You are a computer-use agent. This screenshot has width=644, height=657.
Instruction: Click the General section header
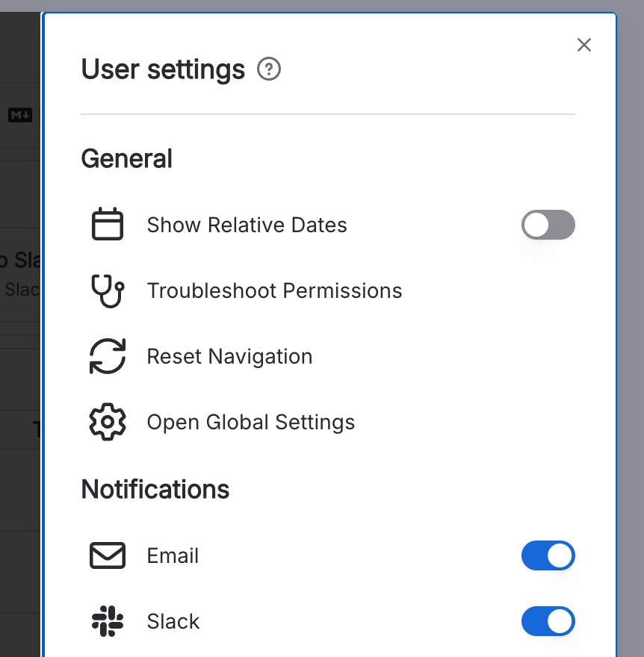pyautogui.click(x=126, y=158)
